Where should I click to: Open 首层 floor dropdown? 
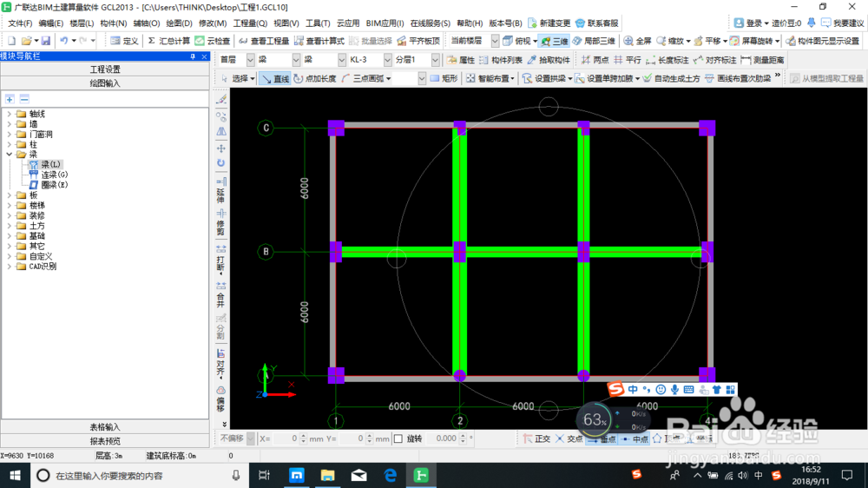(250, 60)
